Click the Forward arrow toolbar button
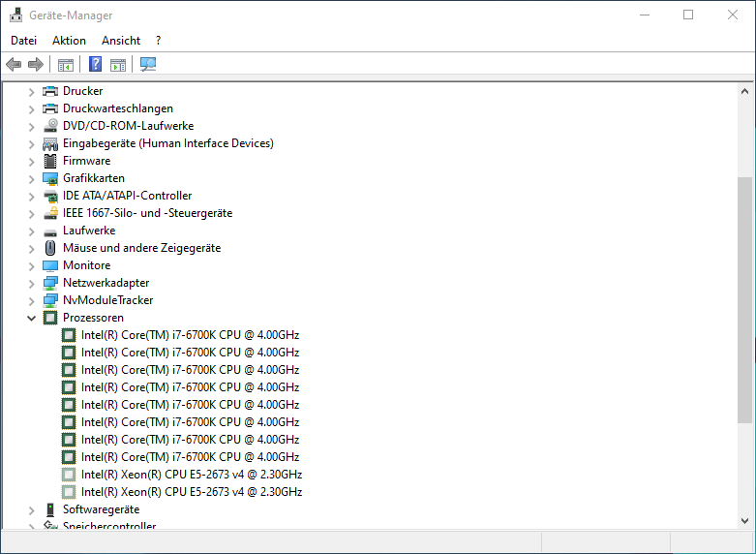Viewport: 756px width, 554px height. click(x=36, y=64)
